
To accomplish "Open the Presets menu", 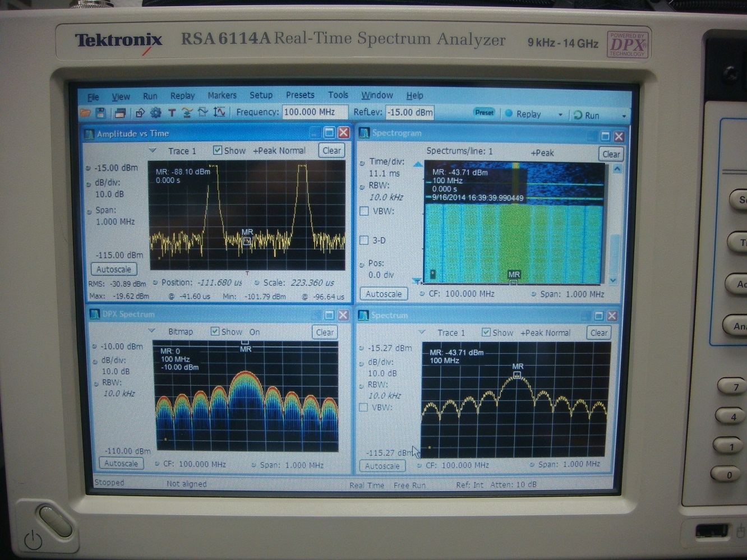I will pyautogui.click(x=300, y=95).
